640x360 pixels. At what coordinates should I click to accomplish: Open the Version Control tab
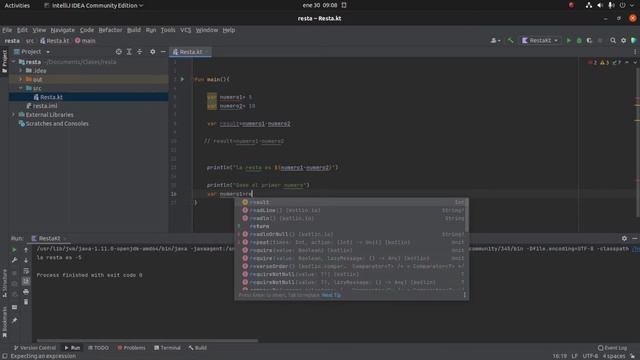tap(35, 348)
